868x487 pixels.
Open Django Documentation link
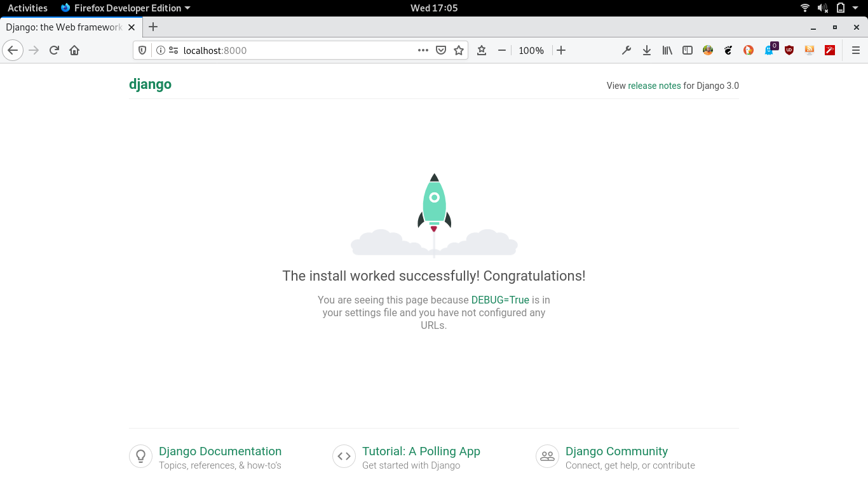tap(220, 451)
